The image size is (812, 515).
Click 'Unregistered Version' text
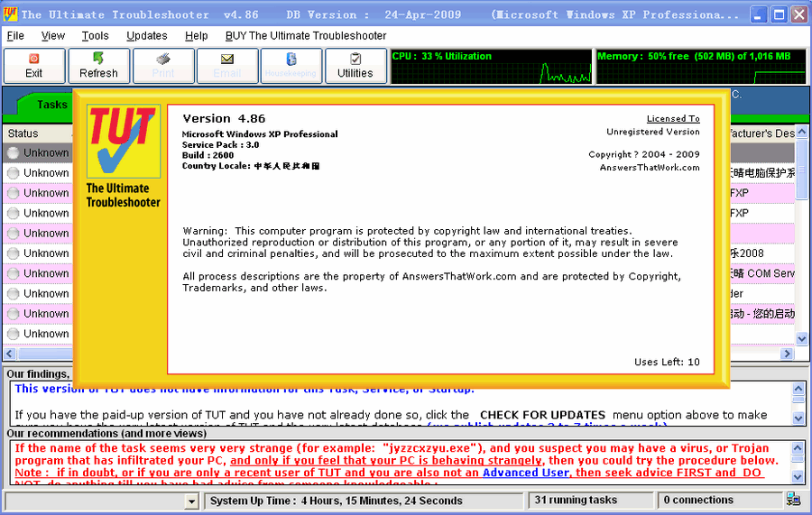tap(653, 132)
